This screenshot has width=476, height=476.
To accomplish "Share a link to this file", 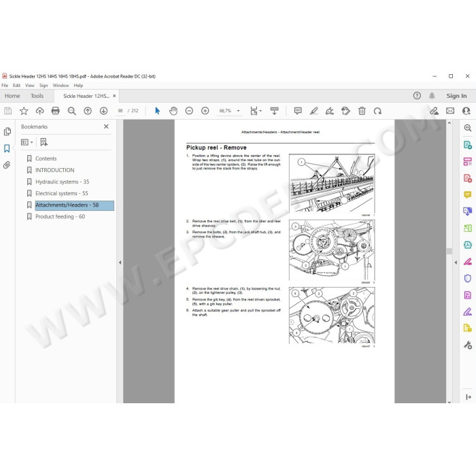I will point(435,111).
